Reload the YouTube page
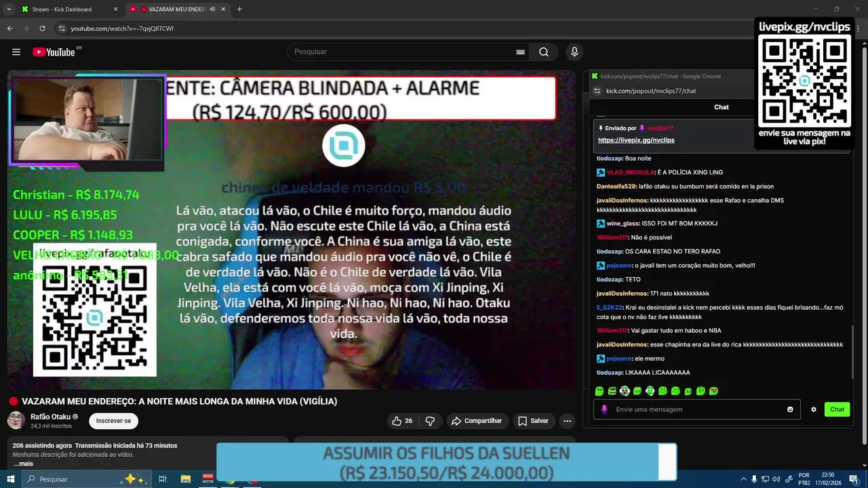 pyautogui.click(x=42, y=28)
